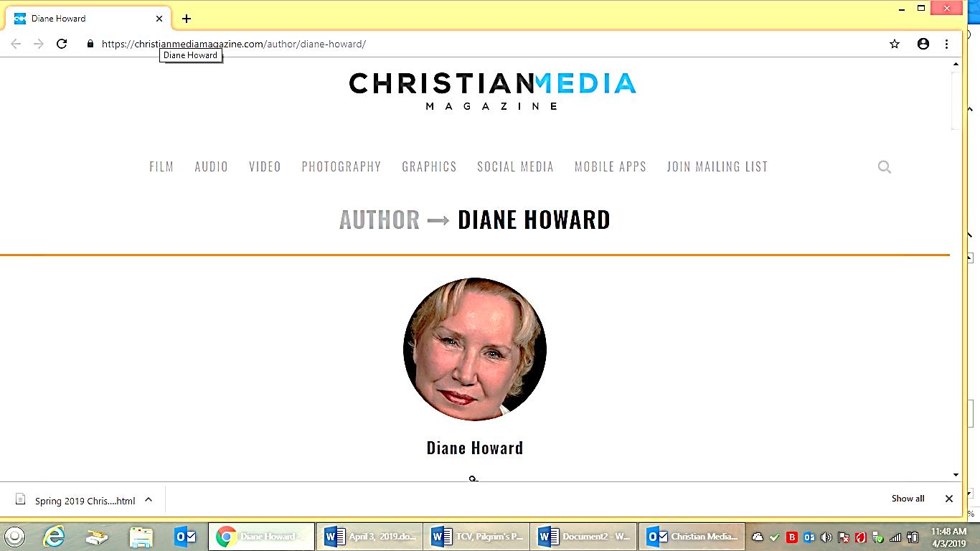
Task: Click Show all downloads button
Action: [x=908, y=499]
